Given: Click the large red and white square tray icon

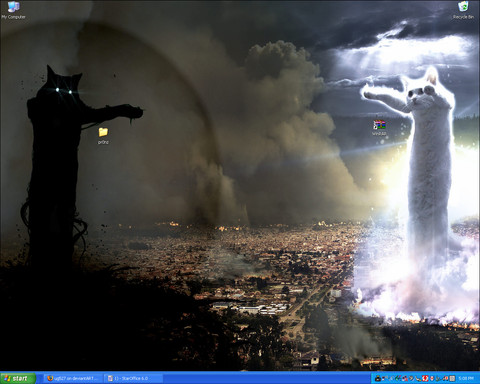Looking at the screenshot, I should pos(425,378).
